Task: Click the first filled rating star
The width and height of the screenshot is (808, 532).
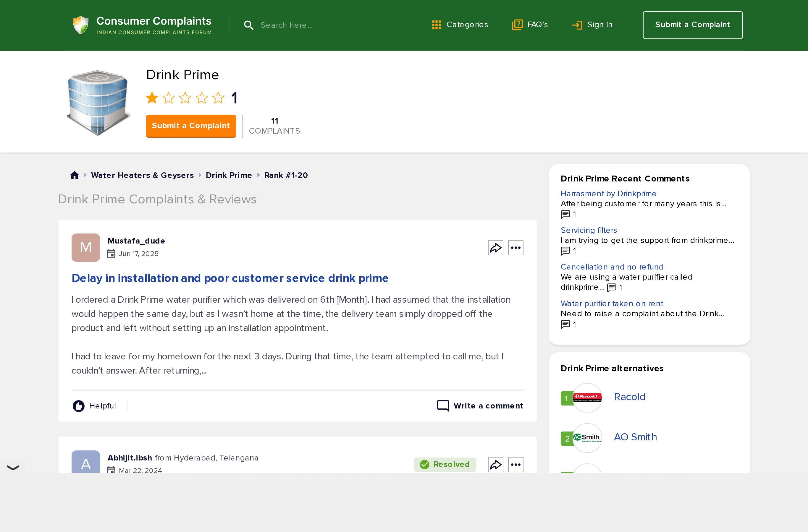Action: click(x=152, y=98)
